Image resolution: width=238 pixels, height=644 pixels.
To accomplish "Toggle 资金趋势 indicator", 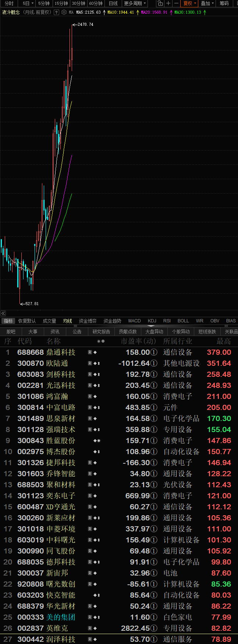I will [112, 321].
